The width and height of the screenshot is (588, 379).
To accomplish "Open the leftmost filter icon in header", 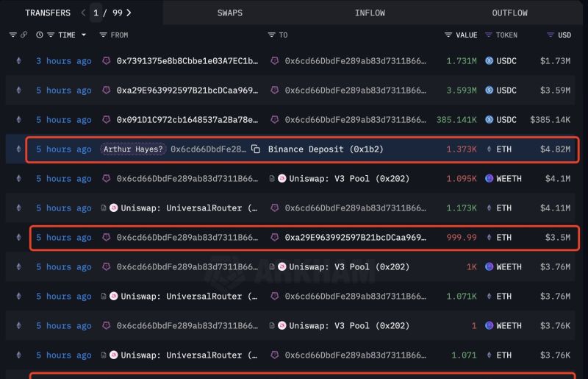I will [x=12, y=35].
